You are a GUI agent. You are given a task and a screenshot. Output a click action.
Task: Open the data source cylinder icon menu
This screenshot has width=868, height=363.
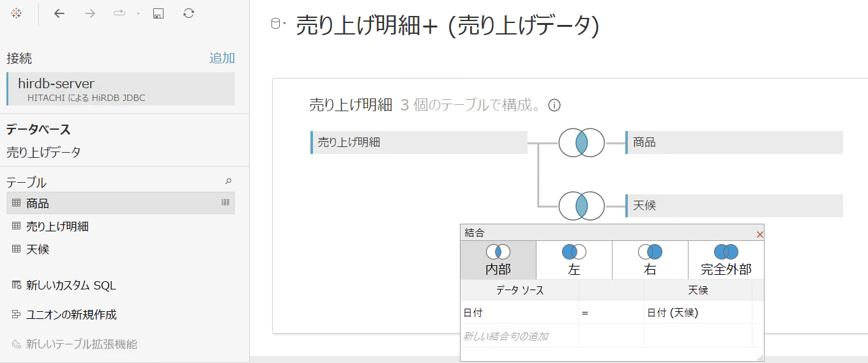point(278,24)
